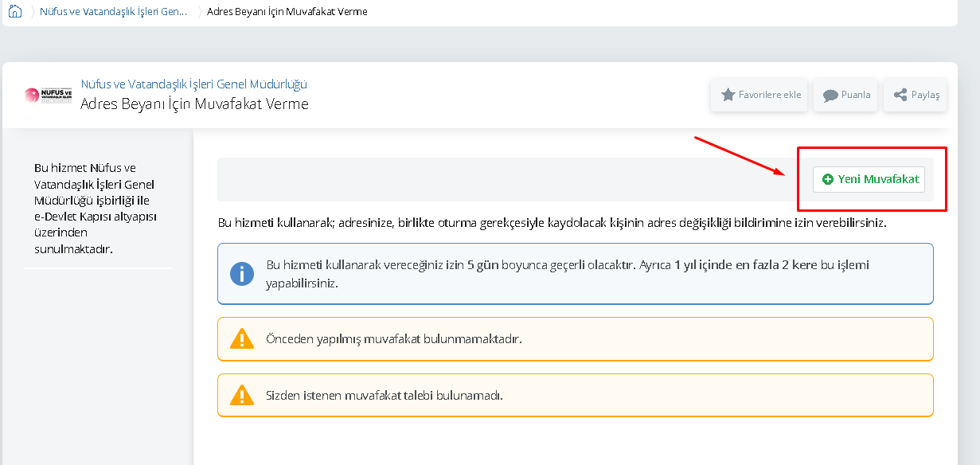Share the page via the Paylaş label
This screenshot has width=980, height=465.
pos(925,95)
